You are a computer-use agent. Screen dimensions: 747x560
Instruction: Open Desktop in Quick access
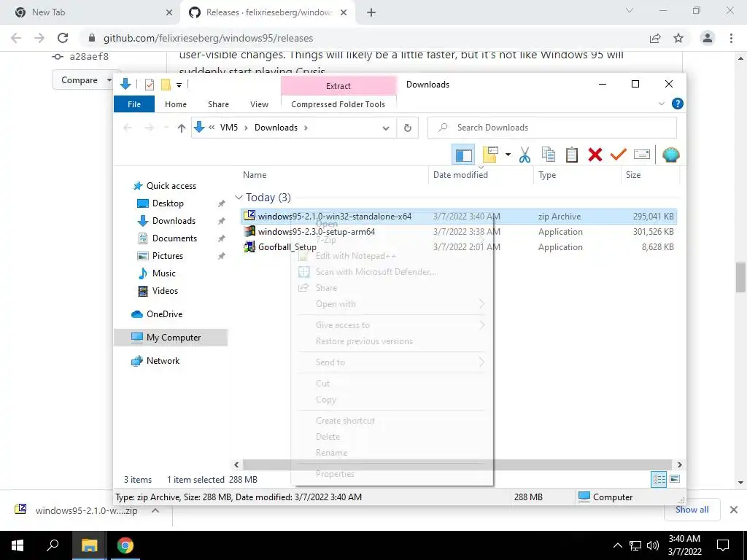tap(168, 203)
